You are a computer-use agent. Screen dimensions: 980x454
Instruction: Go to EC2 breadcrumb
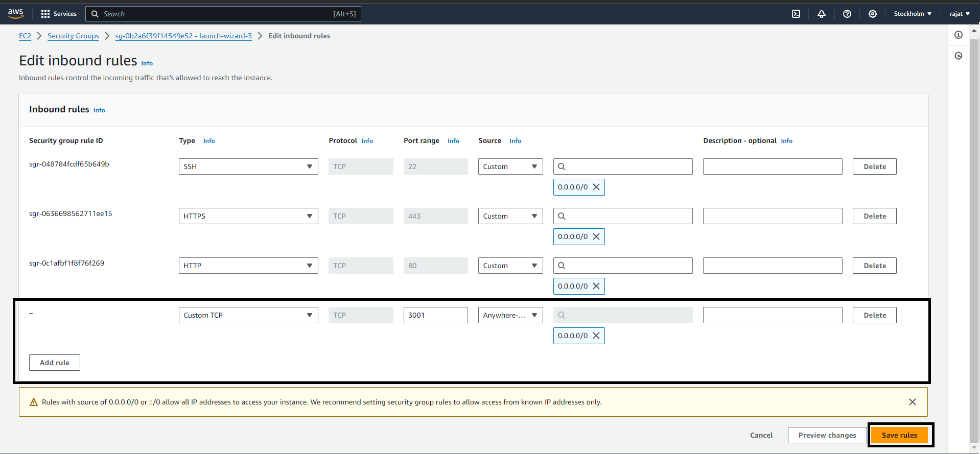(25, 36)
